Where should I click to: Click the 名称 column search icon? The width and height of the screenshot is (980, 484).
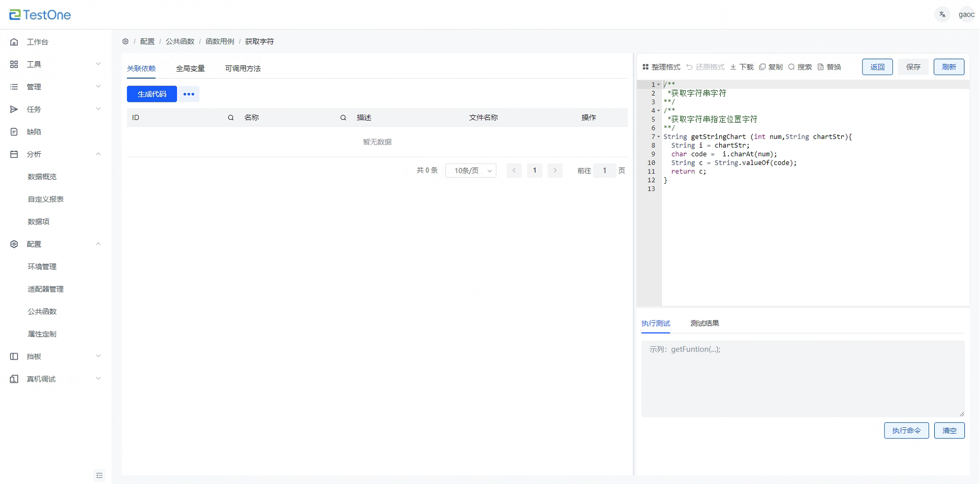(343, 118)
